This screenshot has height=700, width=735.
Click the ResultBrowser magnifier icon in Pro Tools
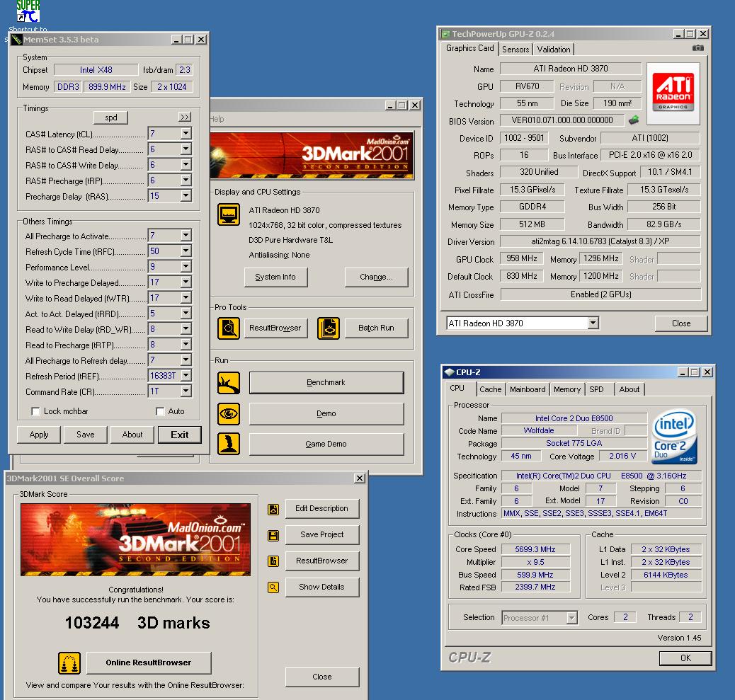click(229, 328)
